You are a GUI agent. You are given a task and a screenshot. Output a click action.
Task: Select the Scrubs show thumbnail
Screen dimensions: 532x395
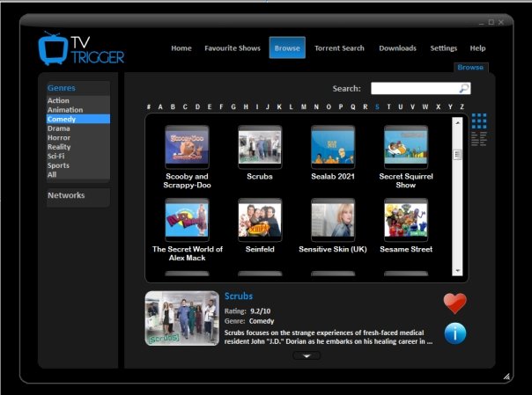coord(260,147)
